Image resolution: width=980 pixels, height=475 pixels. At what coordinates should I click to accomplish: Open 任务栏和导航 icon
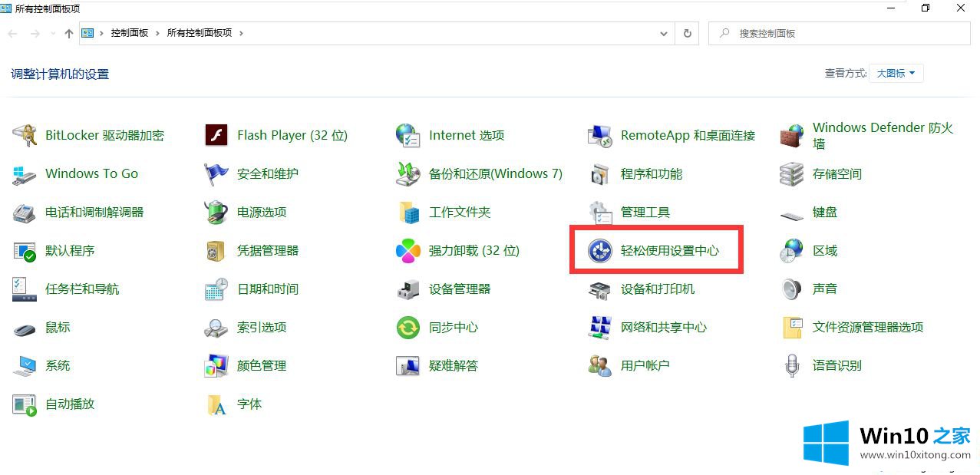[x=25, y=289]
